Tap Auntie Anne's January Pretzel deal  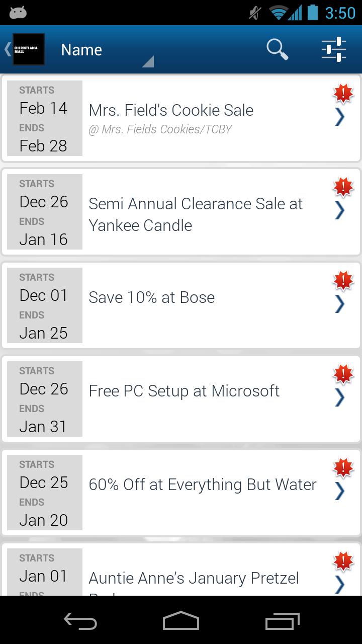pos(194,578)
